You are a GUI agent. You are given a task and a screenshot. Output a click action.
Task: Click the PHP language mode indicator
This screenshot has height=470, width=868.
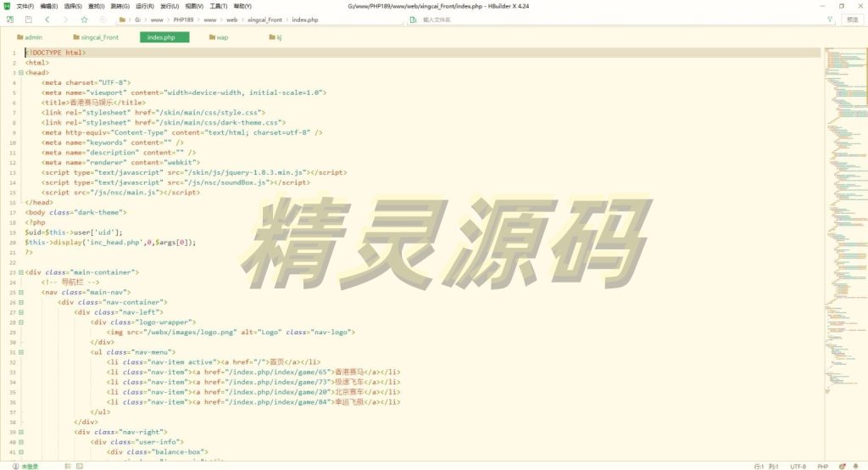pyautogui.click(x=822, y=466)
